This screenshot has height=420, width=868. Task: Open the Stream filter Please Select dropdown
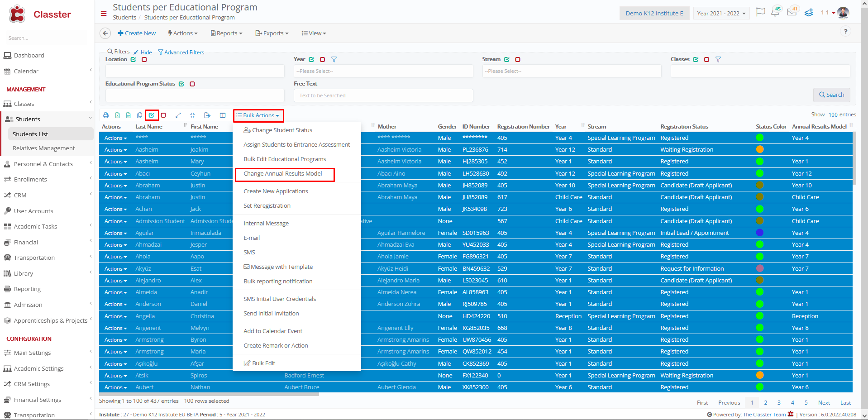pos(572,71)
